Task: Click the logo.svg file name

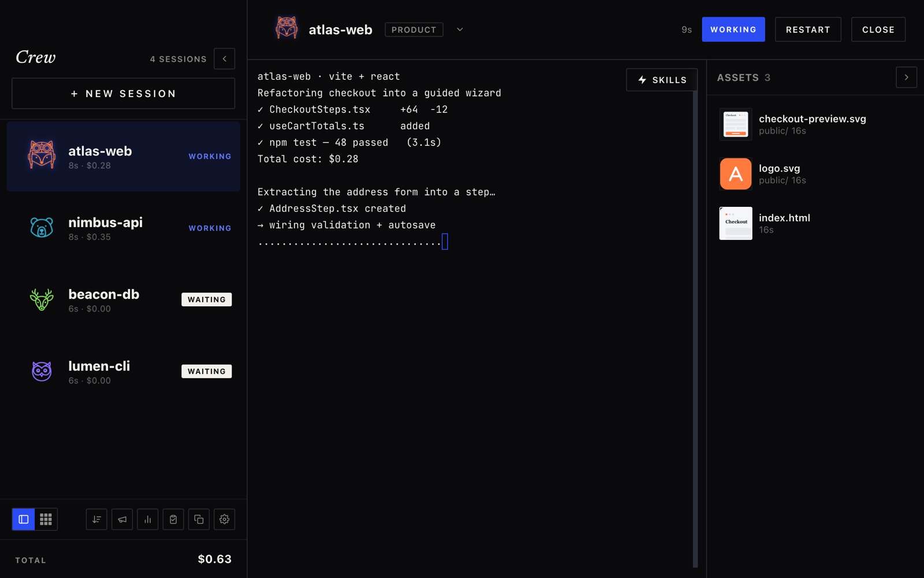Action: pos(780,168)
